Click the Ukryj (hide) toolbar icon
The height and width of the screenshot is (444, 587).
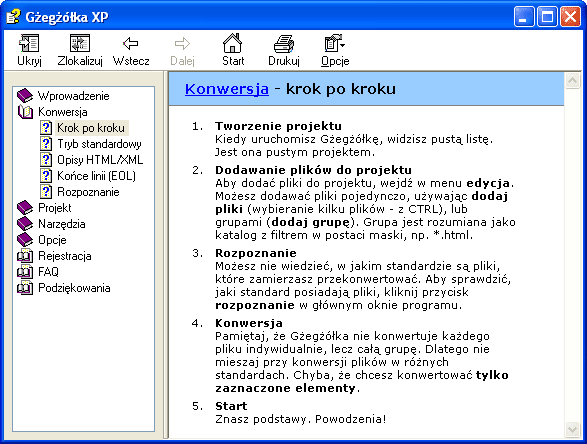29,43
